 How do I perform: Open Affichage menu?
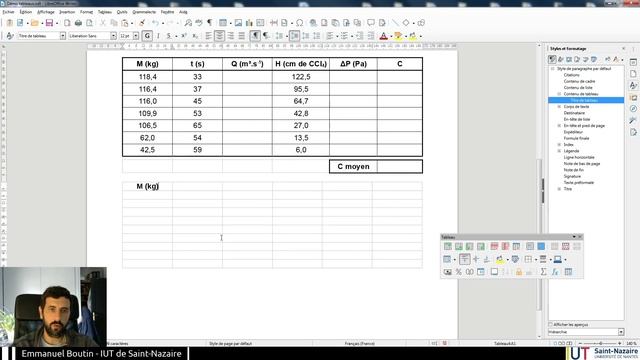point(46,12)
